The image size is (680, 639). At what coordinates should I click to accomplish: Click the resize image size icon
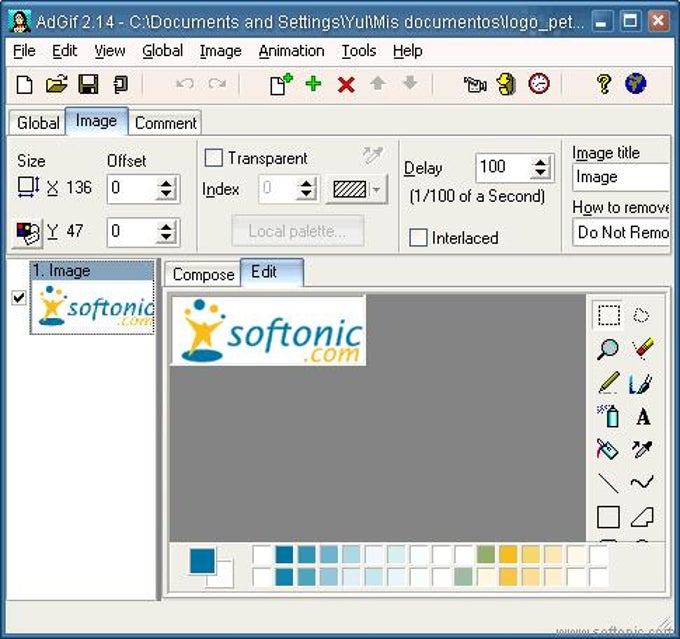tap(29, 187)
